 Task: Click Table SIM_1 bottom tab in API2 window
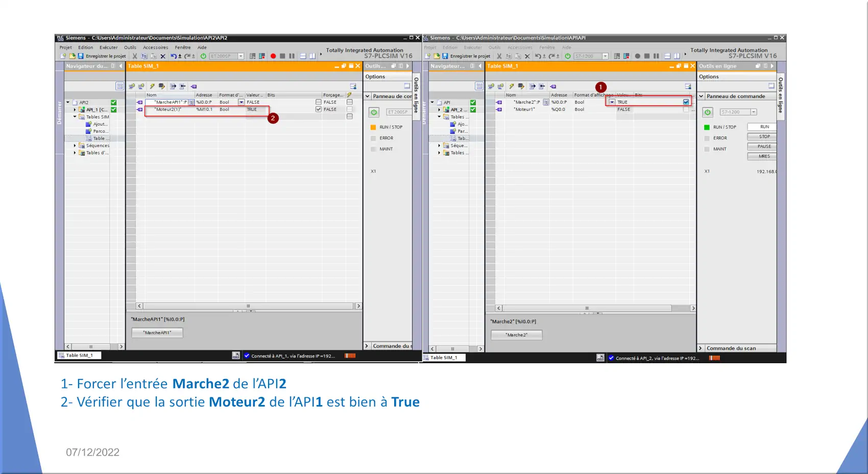click(79, 355)
